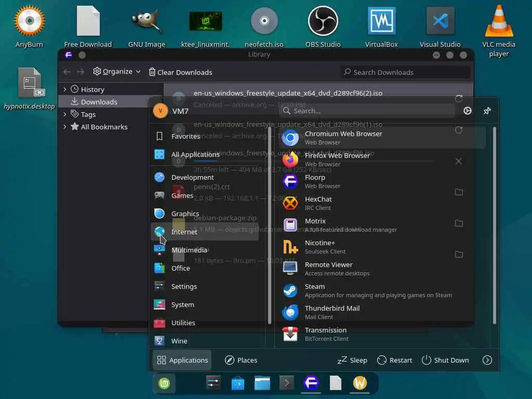
Task: Launch VirtualBox desktop icon
Action: [x=381, y=21]
